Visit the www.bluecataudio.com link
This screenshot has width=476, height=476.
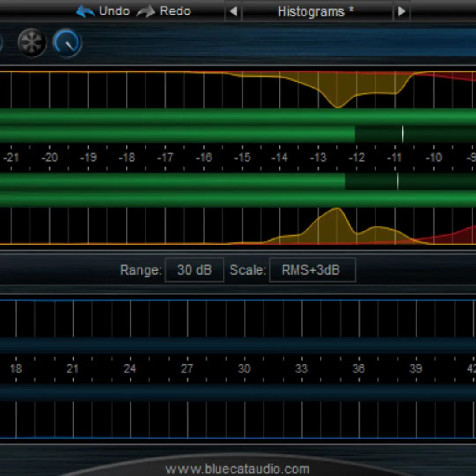[x=238, y=469]
